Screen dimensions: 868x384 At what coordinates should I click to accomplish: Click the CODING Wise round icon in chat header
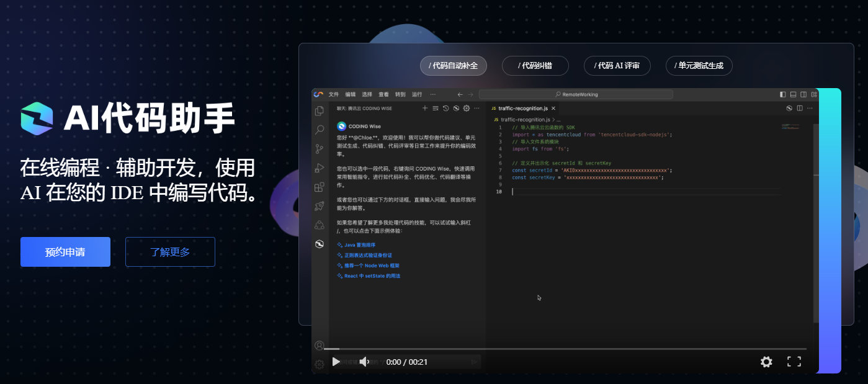(x=456, y=108)
